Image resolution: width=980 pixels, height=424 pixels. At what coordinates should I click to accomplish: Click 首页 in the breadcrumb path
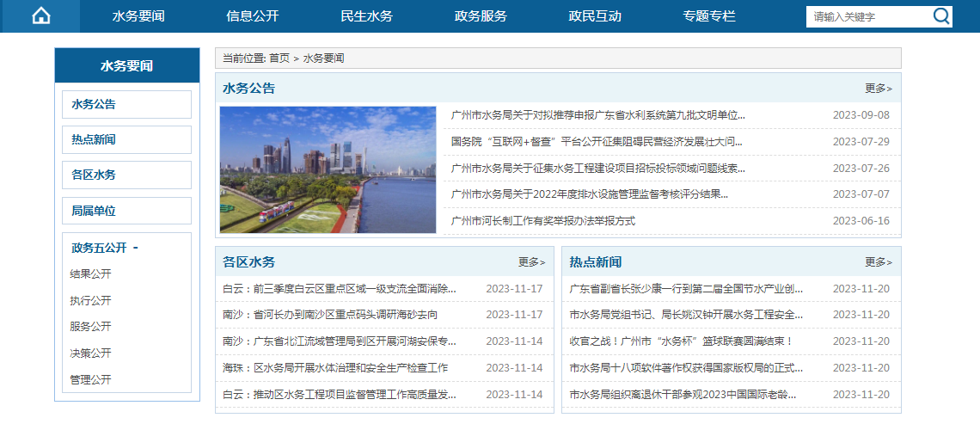(x=279, y=58)
